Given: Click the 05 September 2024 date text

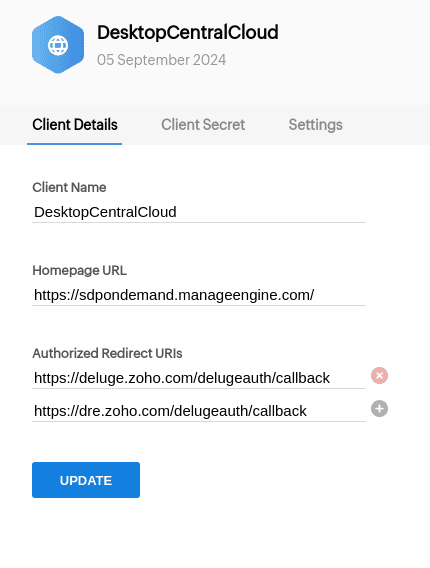Looking at the screenshot, I should coord(162,60).
